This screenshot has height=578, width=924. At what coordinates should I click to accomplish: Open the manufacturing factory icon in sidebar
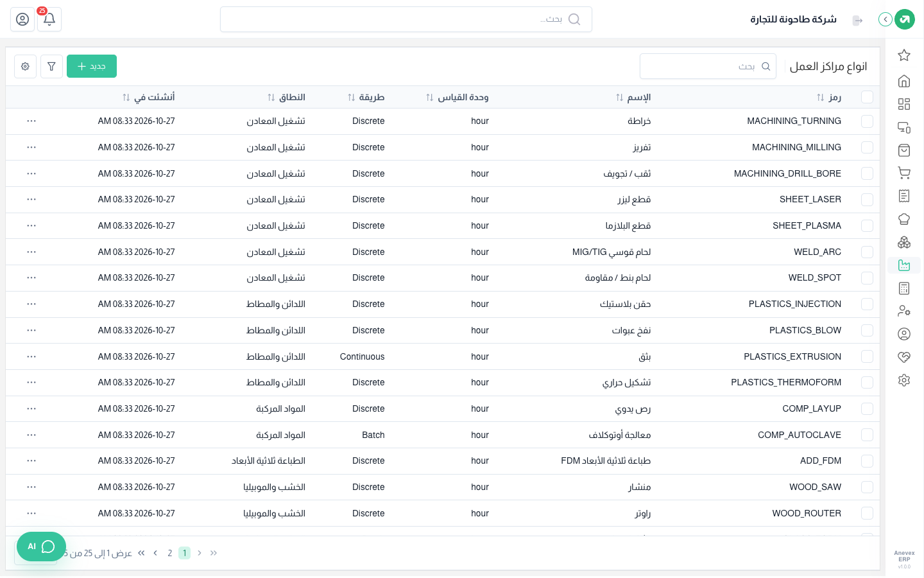coord(904,265)
